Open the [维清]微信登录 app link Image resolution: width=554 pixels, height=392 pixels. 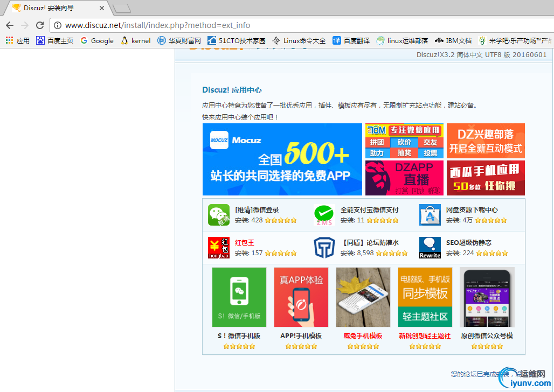[x=257, y=210]
